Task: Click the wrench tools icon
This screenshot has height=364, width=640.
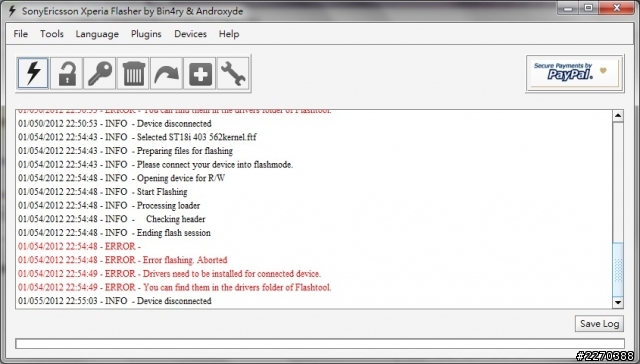Action: pyautogui.click(x=233, y=73)
